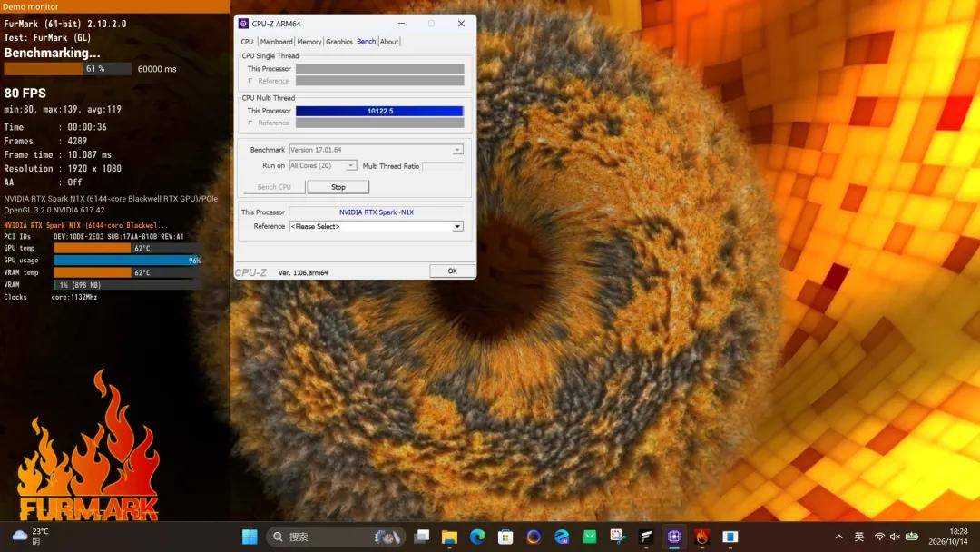This screenshot has height=552, width=980.
Task: Launch File Explorer from the taskbar
Action: pos(449,537)
